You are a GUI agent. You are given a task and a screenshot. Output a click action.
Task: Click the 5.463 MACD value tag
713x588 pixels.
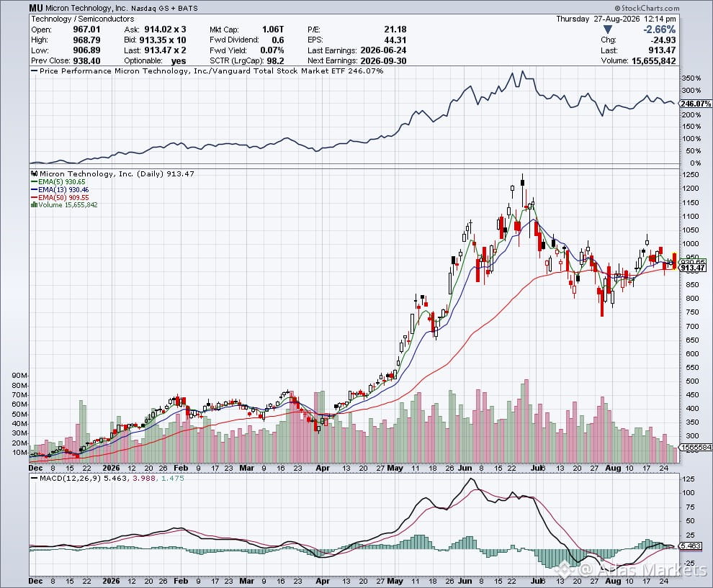pos(691,546)
